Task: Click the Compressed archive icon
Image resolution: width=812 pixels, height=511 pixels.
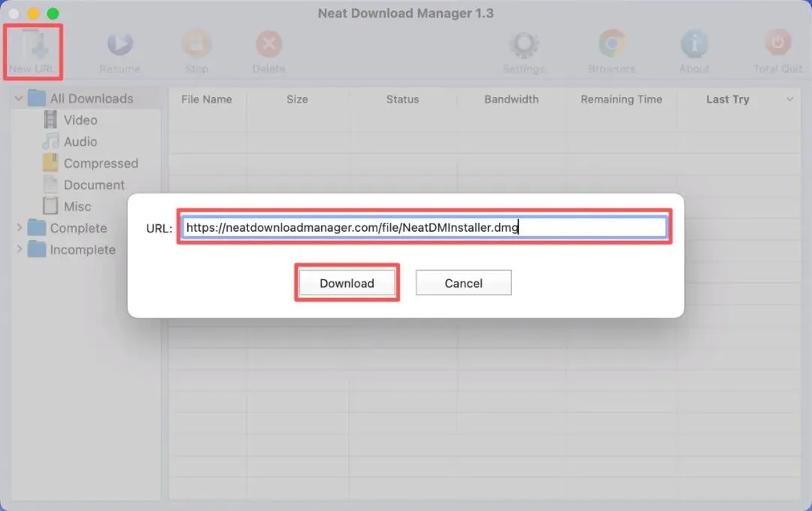Action: point(50,163)
